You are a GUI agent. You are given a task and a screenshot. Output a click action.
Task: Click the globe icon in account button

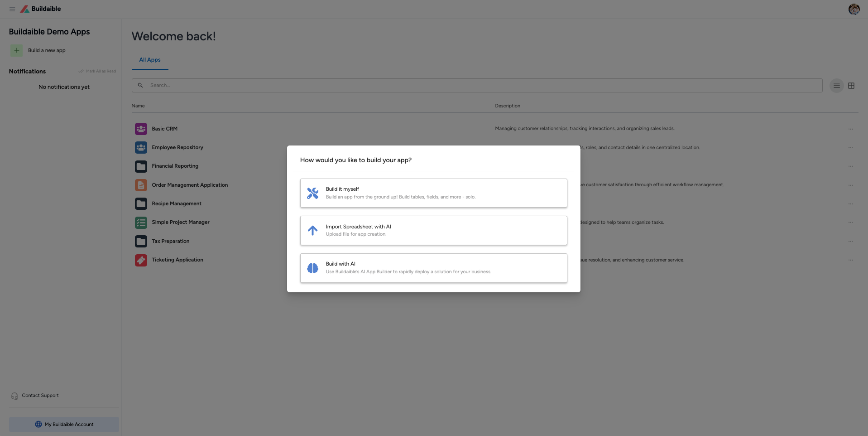point(38,424)
